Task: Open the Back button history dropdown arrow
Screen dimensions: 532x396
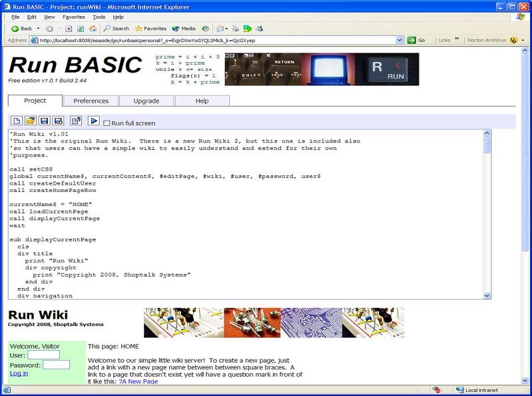Action: [x=39, y=29]
